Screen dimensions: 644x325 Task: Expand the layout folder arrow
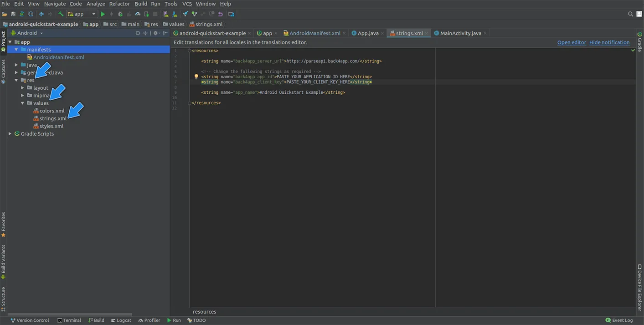tap(23, 88)
